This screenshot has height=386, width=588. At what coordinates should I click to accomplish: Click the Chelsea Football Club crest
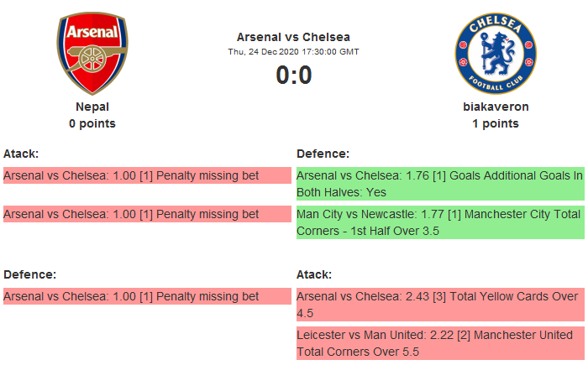[496, 54]
